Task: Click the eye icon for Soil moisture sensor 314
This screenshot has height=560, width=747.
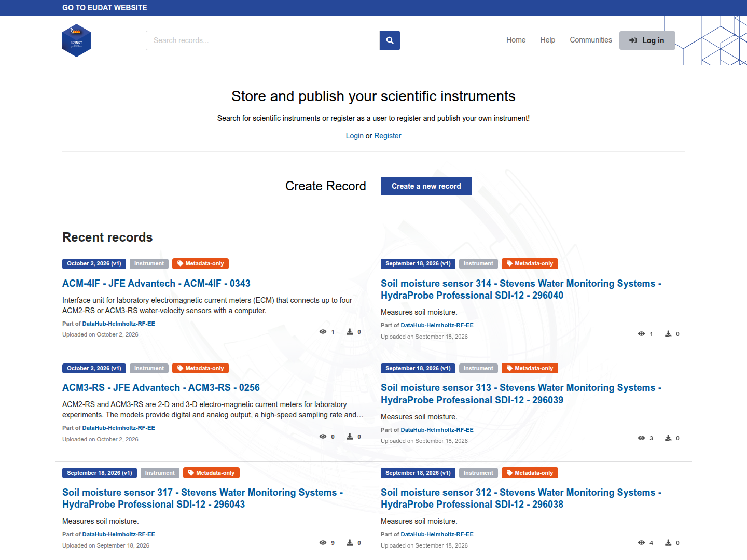Action: pyautogui.click(x=641, y=334)
